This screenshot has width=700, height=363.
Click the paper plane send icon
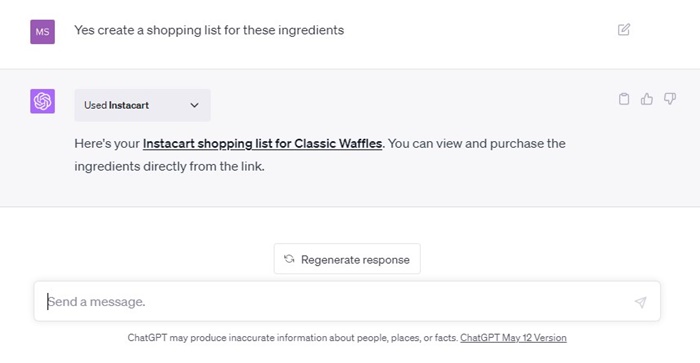tap(641, 302)
